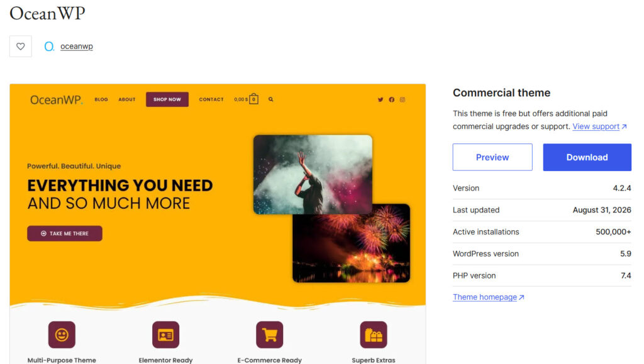Click the Preview button
The height and width of the screenshot is (364, 644).
492,157
